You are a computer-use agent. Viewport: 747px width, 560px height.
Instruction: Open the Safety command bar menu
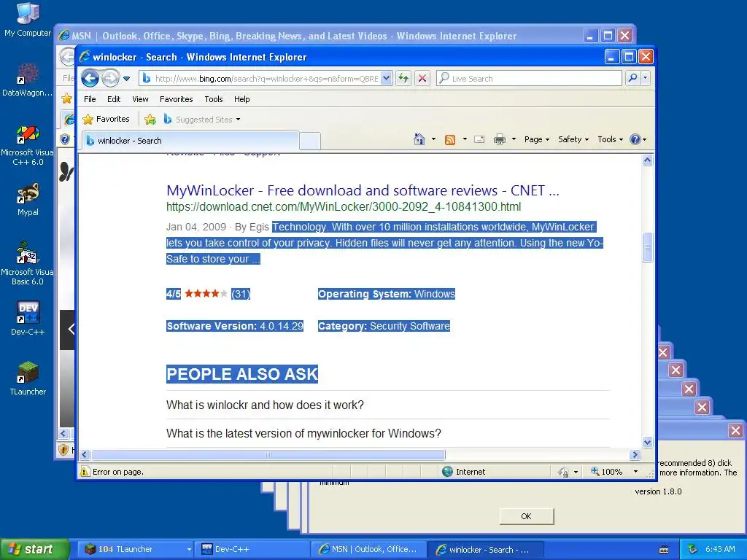pyautogui.click(x=573, y=139)
